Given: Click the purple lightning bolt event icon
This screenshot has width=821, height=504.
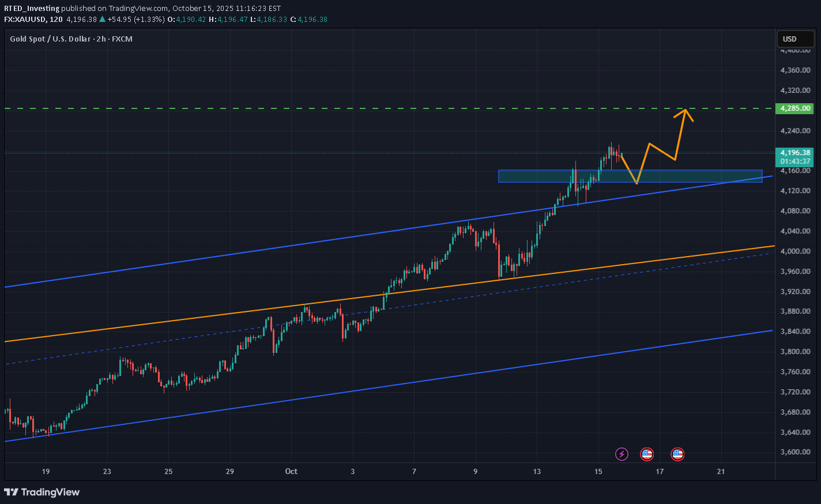Looking at the screenshot, I should tap(622, 454).
